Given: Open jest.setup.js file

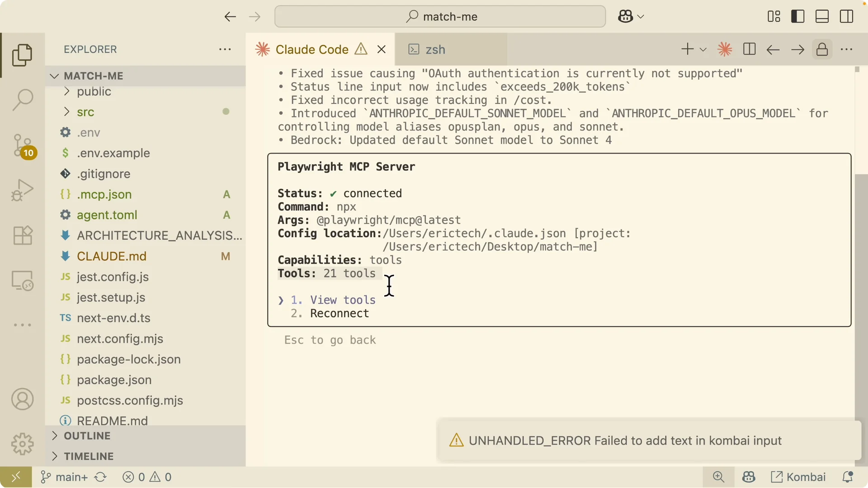Looking at the screenshot, I should coord(146,298).
